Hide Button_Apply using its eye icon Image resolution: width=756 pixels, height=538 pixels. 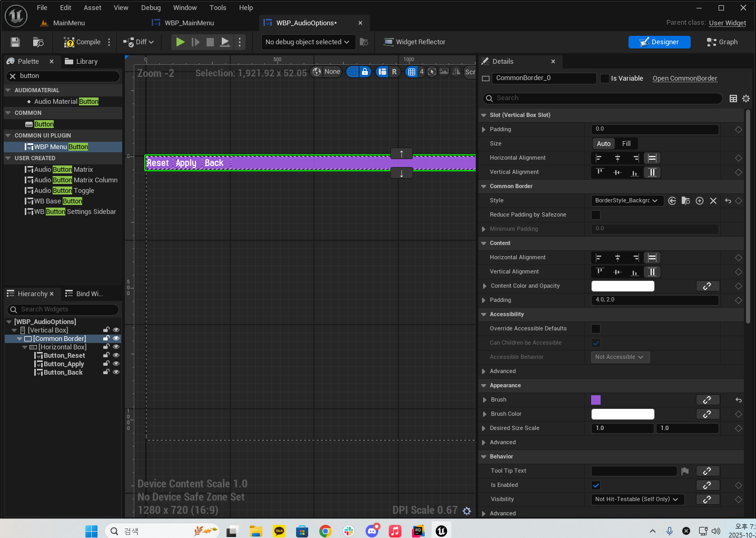tap(116, 364)
